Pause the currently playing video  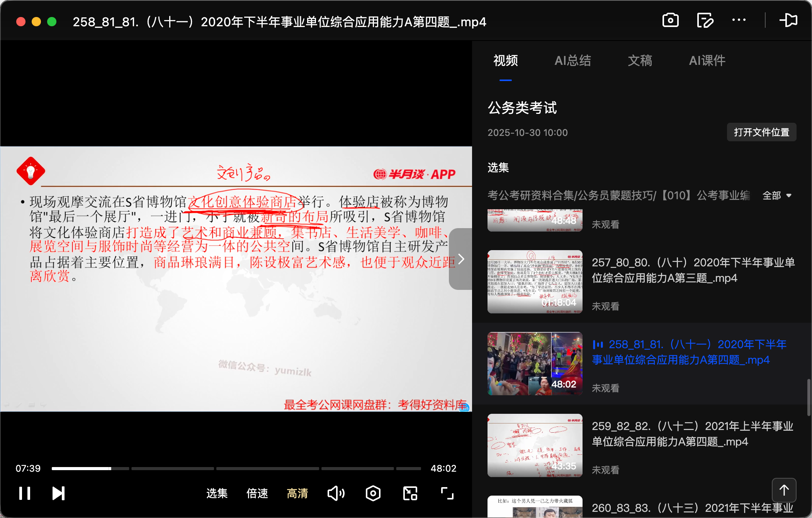click(x=25, y=493)
